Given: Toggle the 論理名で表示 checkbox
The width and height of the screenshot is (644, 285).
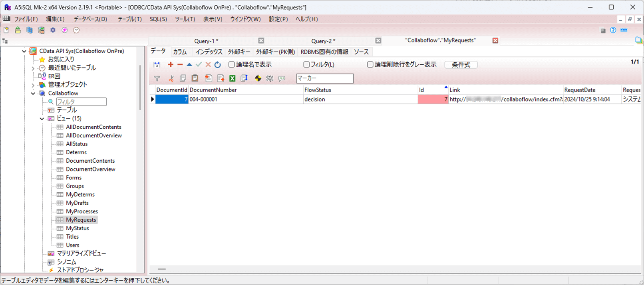Looking at the screenshot, I should [231, 64].
